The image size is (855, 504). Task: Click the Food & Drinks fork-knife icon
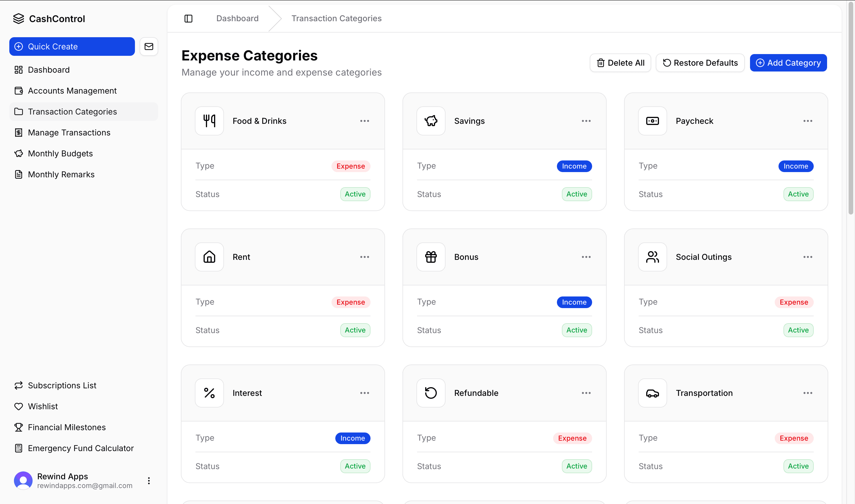tap(209, 121)
